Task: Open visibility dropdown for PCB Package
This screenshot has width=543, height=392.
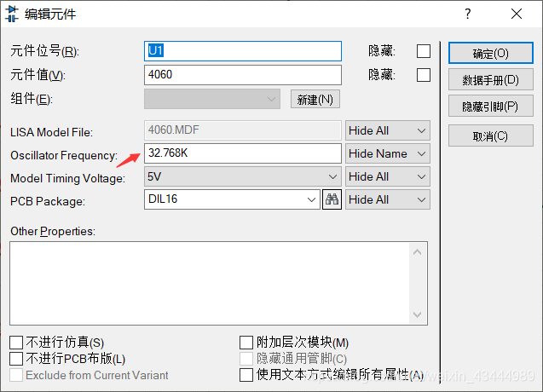Action: click(388, 199)
